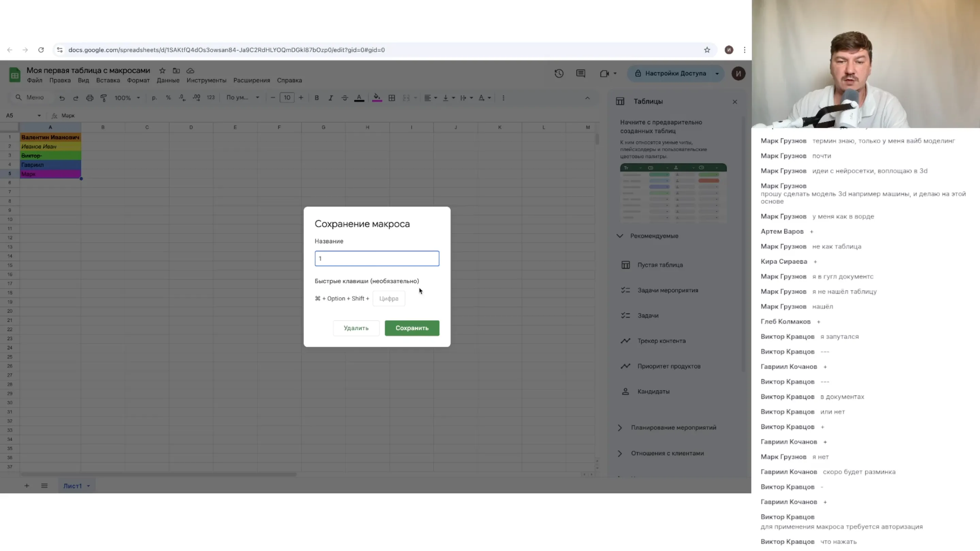
Task: Toggle strikethrough formatting in toolbar
Action: click(x=345, y=98)
